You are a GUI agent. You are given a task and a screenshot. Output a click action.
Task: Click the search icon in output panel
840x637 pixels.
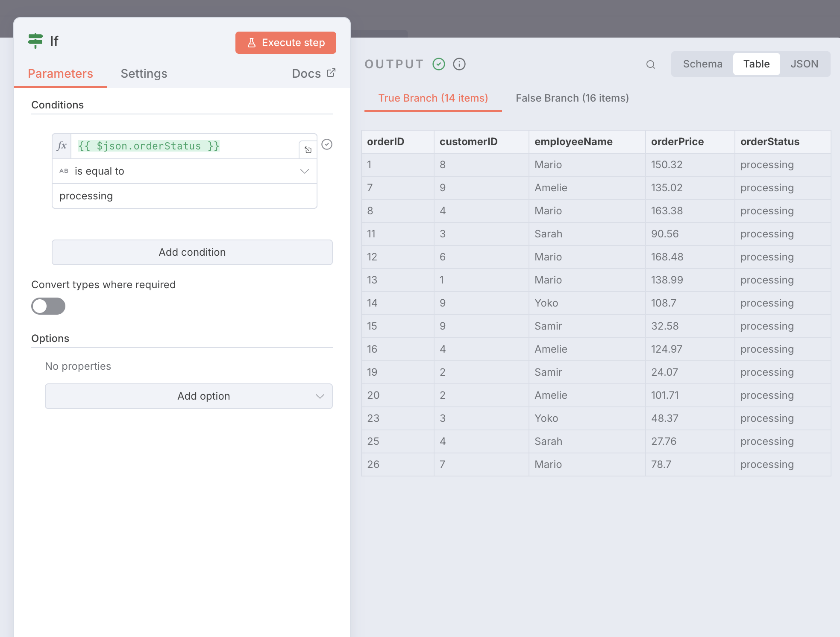(651, 64)
